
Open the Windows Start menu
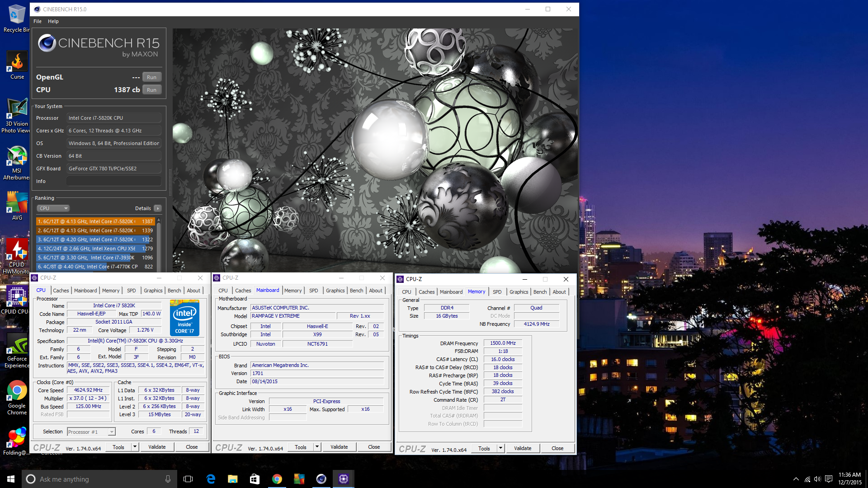pos(11,479)
